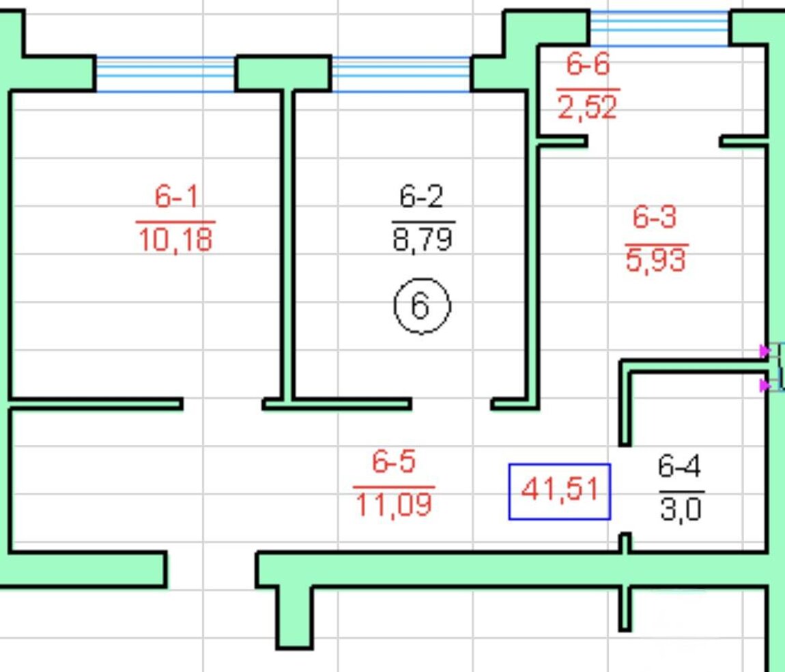Click the room 6-3 label text

pyautogui.click(x=654, y=218)
